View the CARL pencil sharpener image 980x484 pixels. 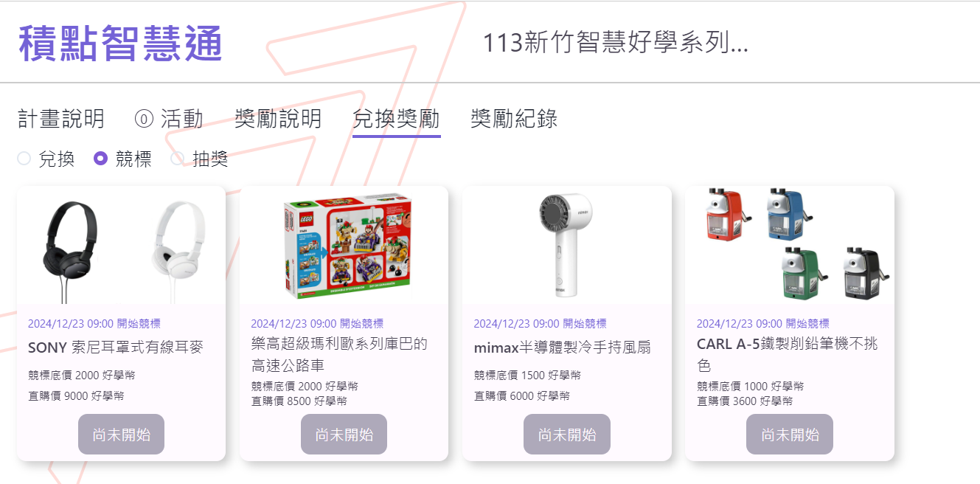point(790,245)
